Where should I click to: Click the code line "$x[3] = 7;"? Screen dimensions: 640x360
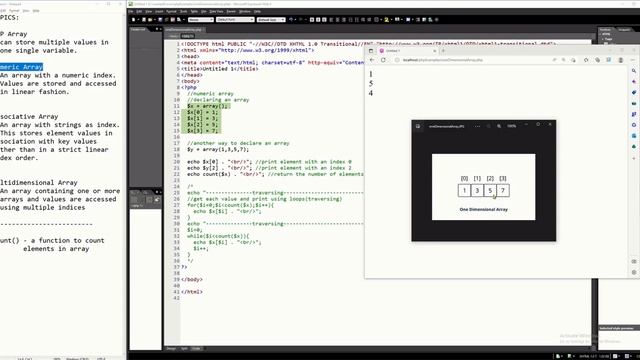(x=203, y=131)
